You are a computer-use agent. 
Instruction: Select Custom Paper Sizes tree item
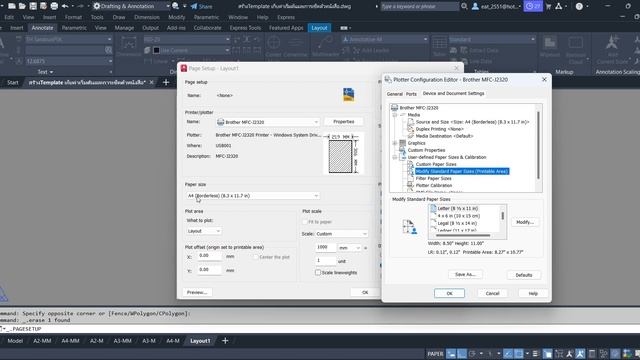coord(436,164)
